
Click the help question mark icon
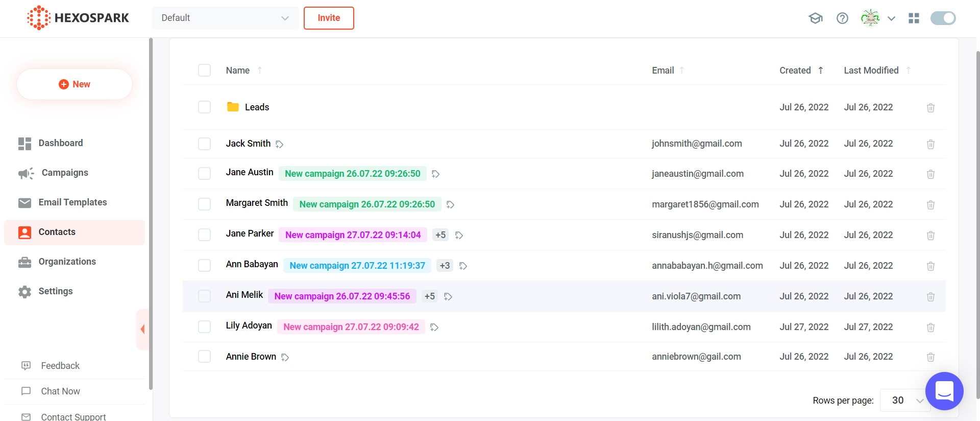[x=842, y=18]
